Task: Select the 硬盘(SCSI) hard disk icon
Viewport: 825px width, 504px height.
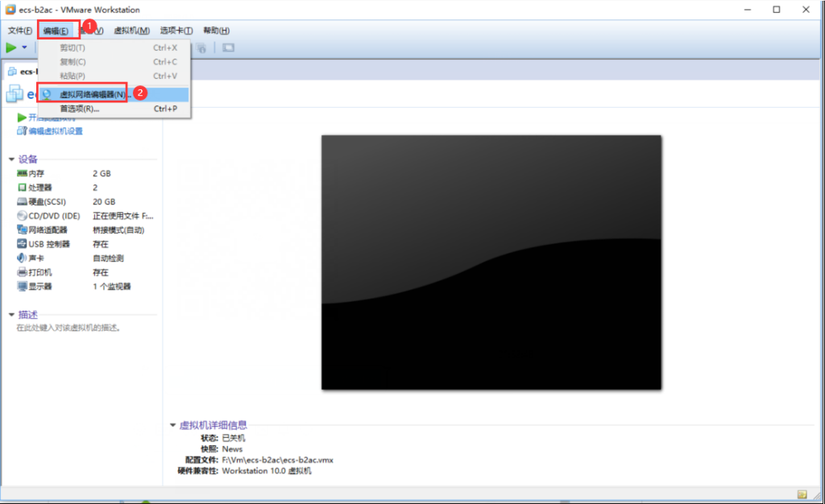Action: [x=22, y=202]
